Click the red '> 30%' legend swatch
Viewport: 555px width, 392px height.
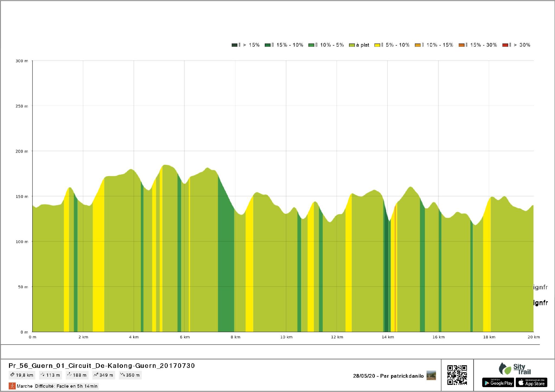[505, 45]
